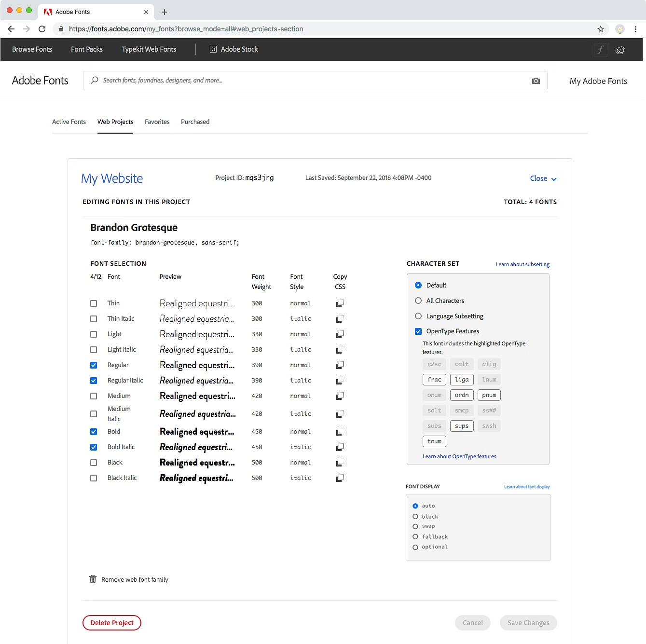Choose the swap font display option

coord(415,526)
